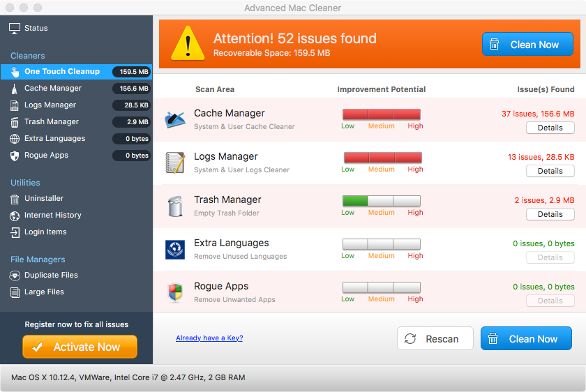Click '2 issues, 2.9 MB' text
The width and height of the screenshot is (586, 392).
click(545, 200)
